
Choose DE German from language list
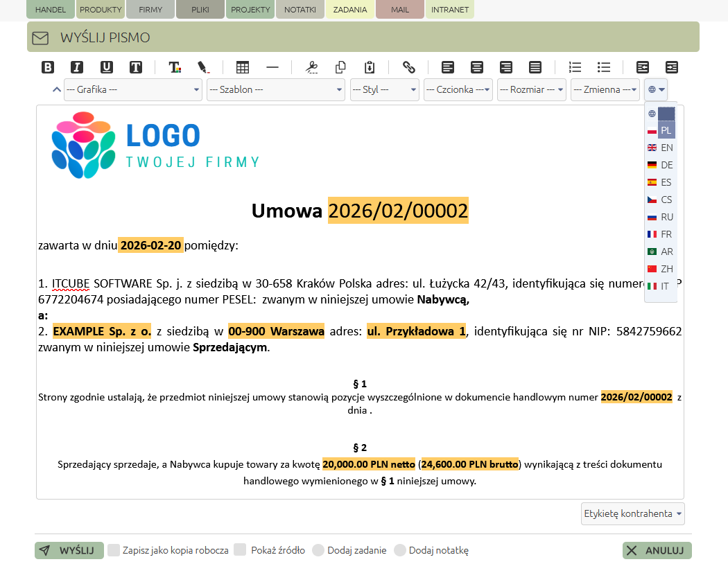(x=660, y=165)
